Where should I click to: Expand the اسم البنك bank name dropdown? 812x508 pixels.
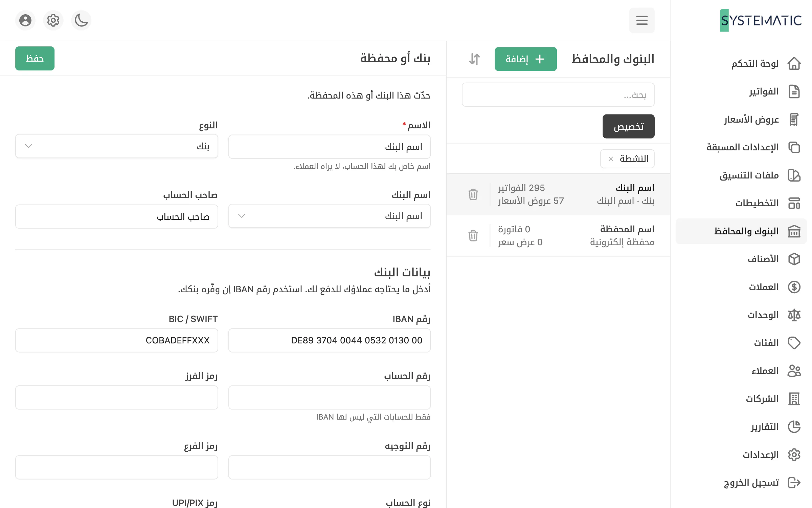tap(329, 216)
